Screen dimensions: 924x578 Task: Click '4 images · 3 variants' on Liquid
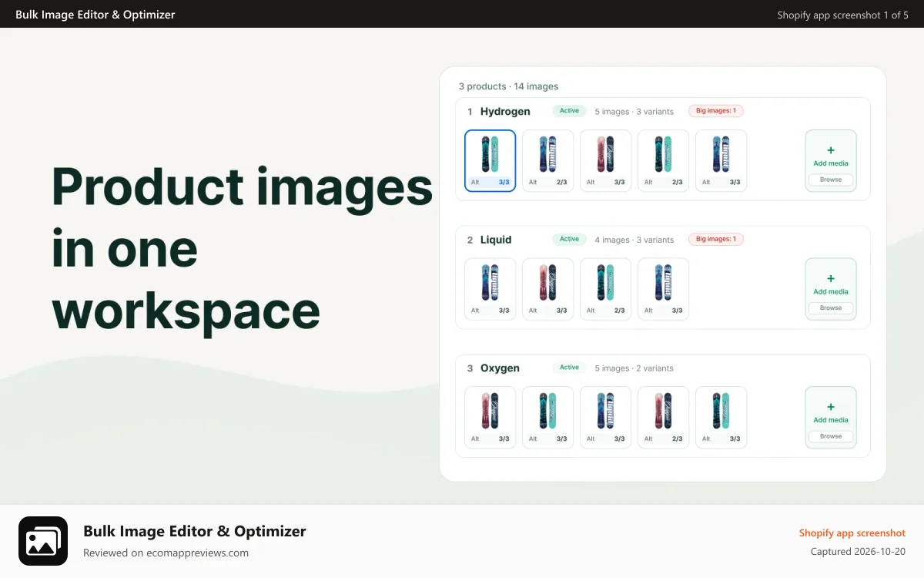[634, 240]
